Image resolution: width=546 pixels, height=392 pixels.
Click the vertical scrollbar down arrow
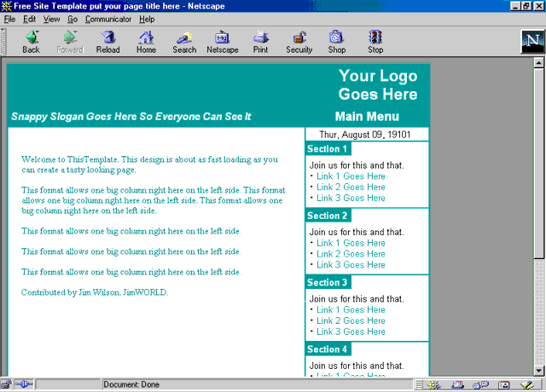539,371
